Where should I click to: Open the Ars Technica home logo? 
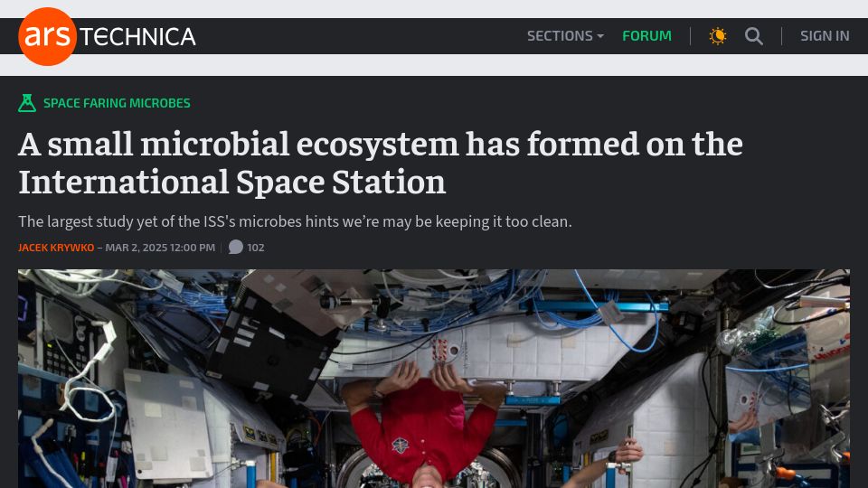pyautogui.click(x=107, y=36)
